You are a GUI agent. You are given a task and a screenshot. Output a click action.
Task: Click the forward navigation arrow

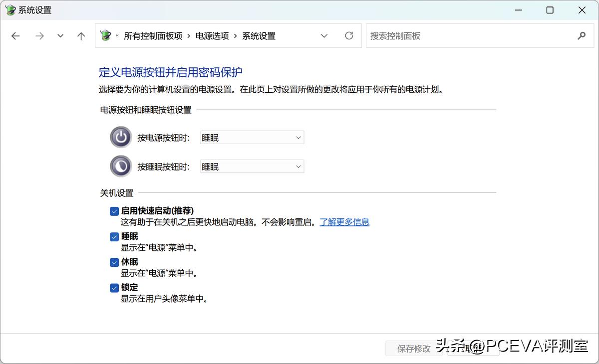[x=39, y=35]
